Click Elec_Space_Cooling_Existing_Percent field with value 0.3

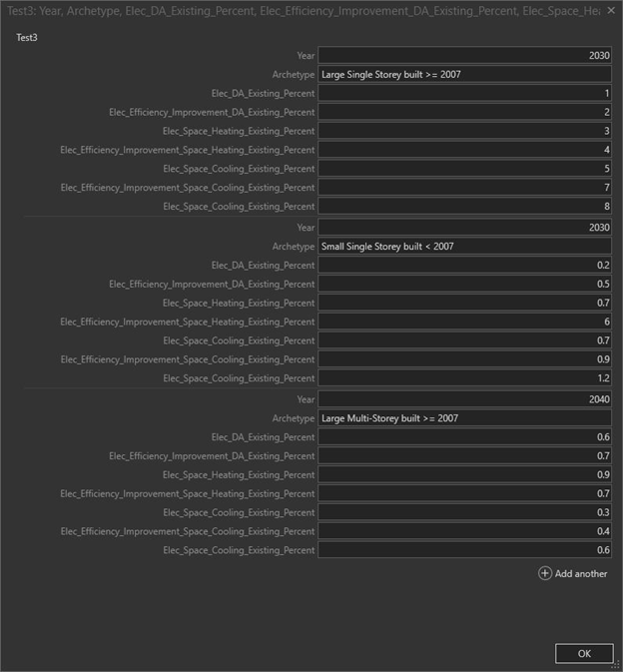(464, 512)
